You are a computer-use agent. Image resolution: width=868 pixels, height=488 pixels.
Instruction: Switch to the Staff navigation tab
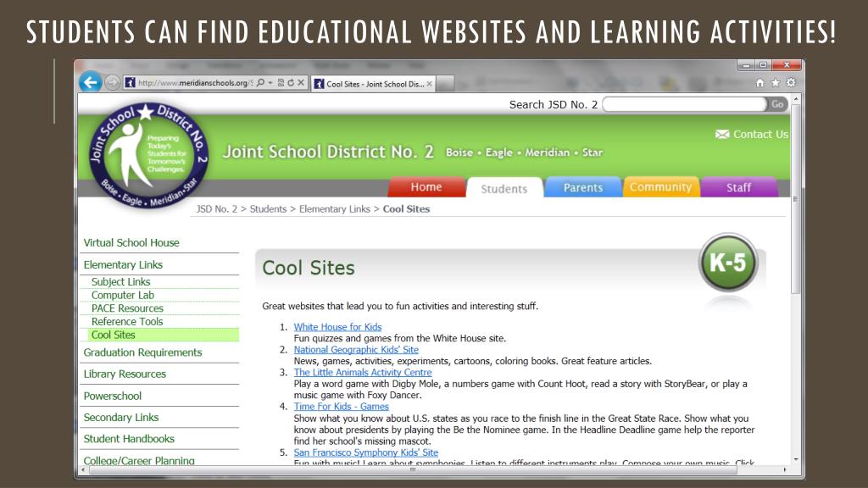(738, 187)
